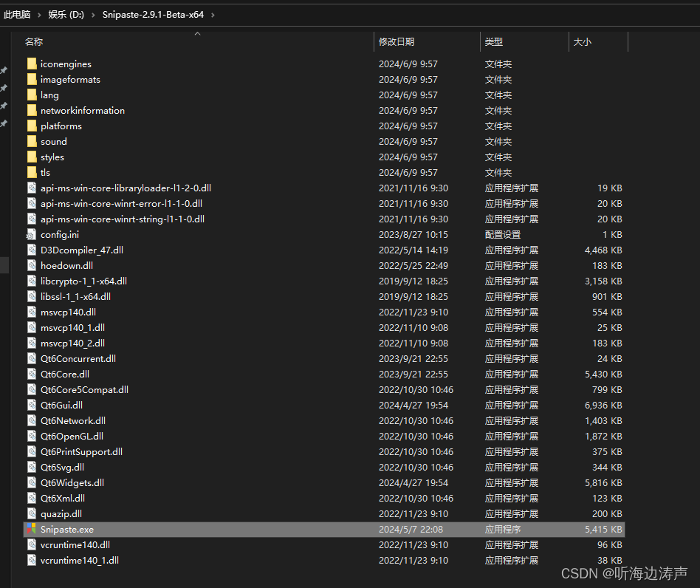Viewport: 700px width, 588px height.
Task: Select file name Qt6Concurrent.dll
Action: 78,358
